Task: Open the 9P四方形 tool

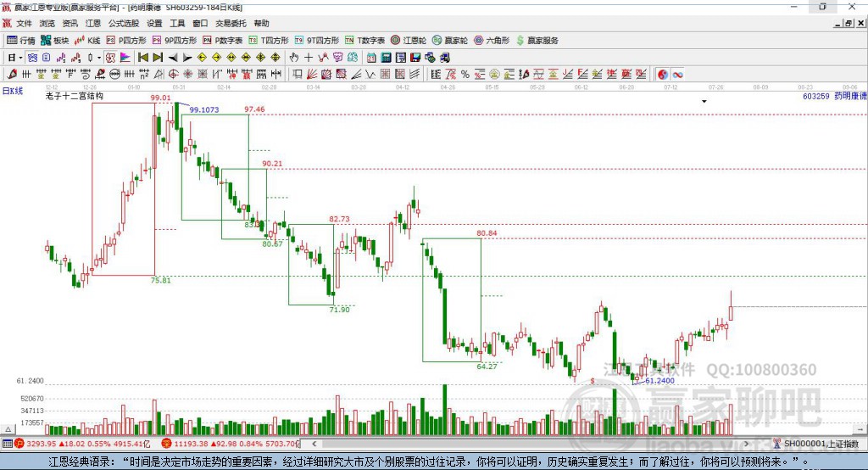Action: coord(175,41)
